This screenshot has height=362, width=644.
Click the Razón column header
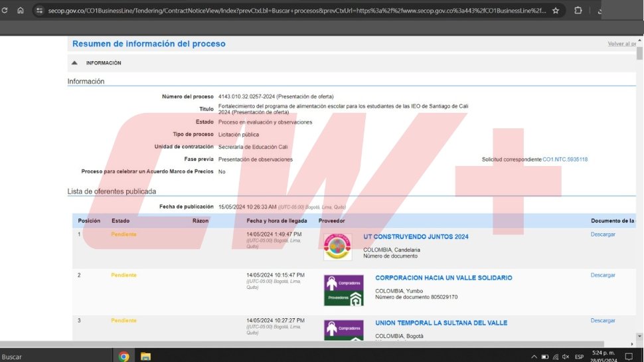(201, 221)
